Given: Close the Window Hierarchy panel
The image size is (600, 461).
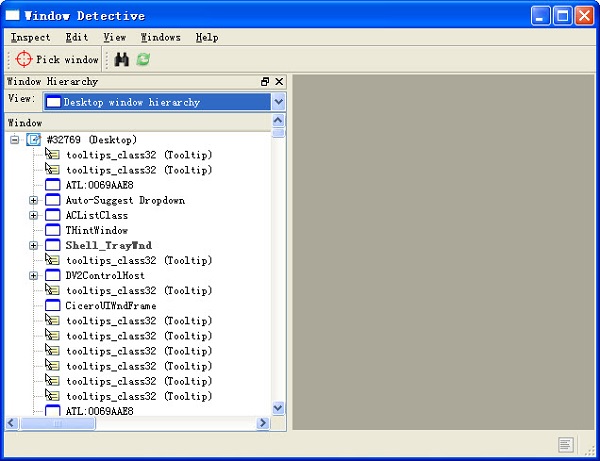Looking at the screenshot, I should pyautogui.click(x=279, y=82).
